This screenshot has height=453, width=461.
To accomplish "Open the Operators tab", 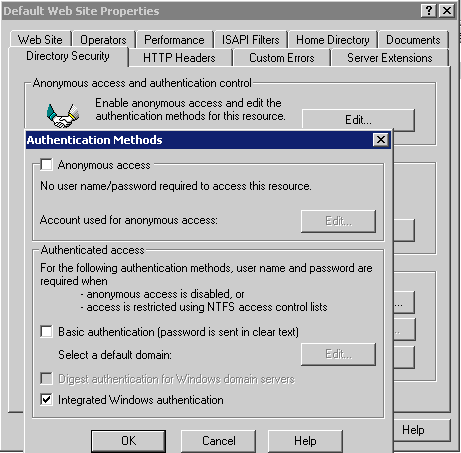I will point(103,40).
